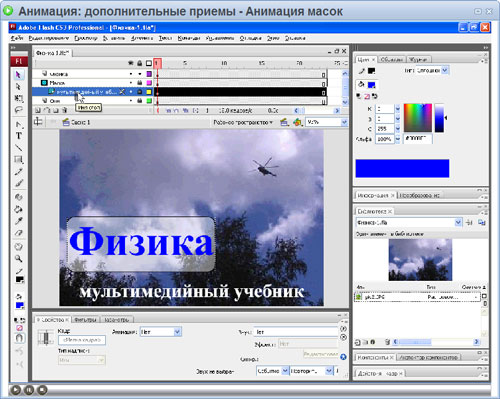Viewport: 500px width, 399px height.
Task: Toggle outline square of Маска layer
Action: (x=149, y=83)
